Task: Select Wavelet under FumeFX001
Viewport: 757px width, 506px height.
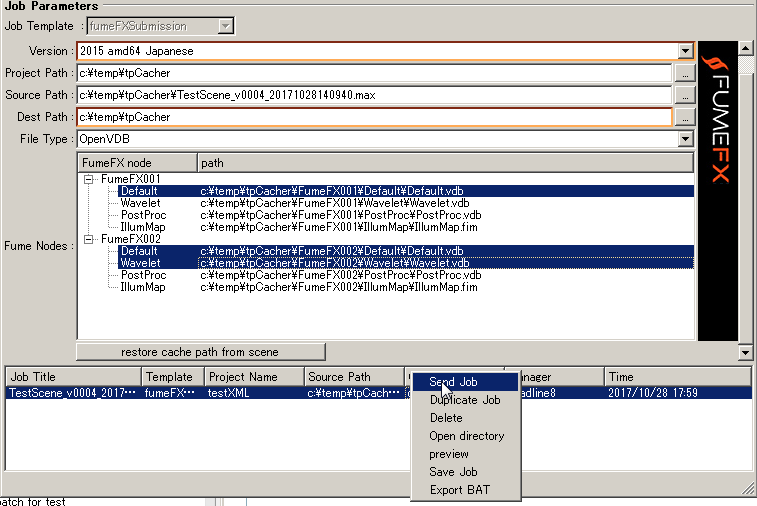Action: tap(140, 203)
